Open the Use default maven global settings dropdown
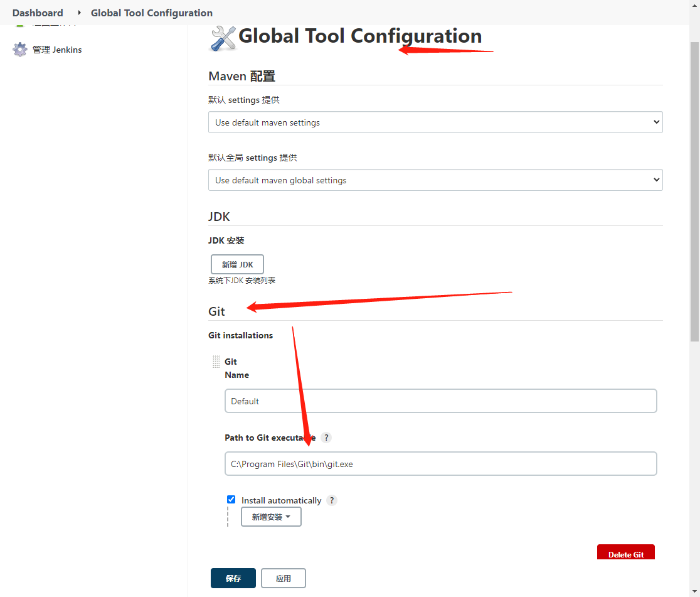 coord(435,180)
